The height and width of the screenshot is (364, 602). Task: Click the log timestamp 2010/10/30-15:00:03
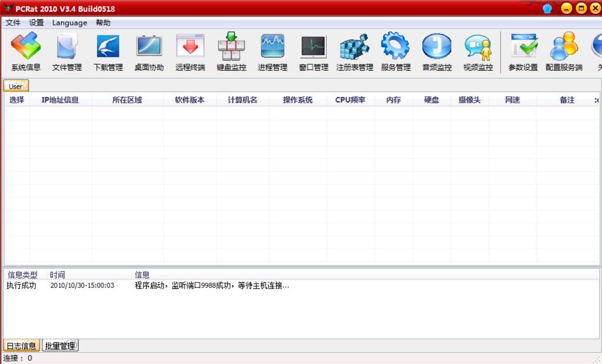pos(82,286)
